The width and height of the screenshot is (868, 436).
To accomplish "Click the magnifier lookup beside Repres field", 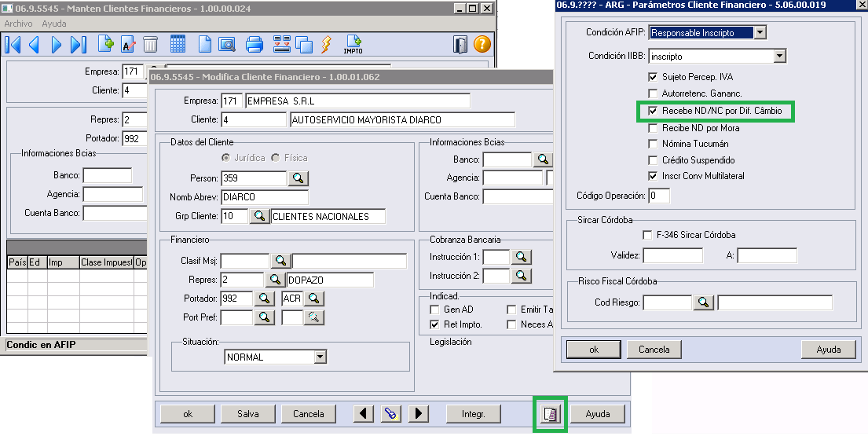I will [x=275, y=280].
